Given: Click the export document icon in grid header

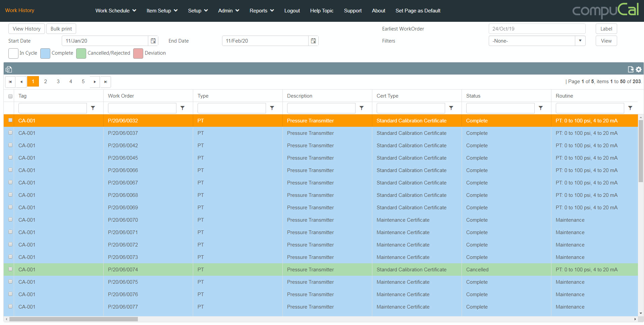Looking at the screenshot, I should click(631, 69).
